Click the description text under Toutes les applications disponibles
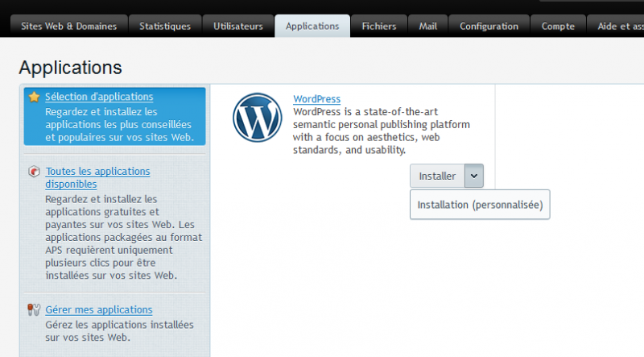 (x=124, y=237)
